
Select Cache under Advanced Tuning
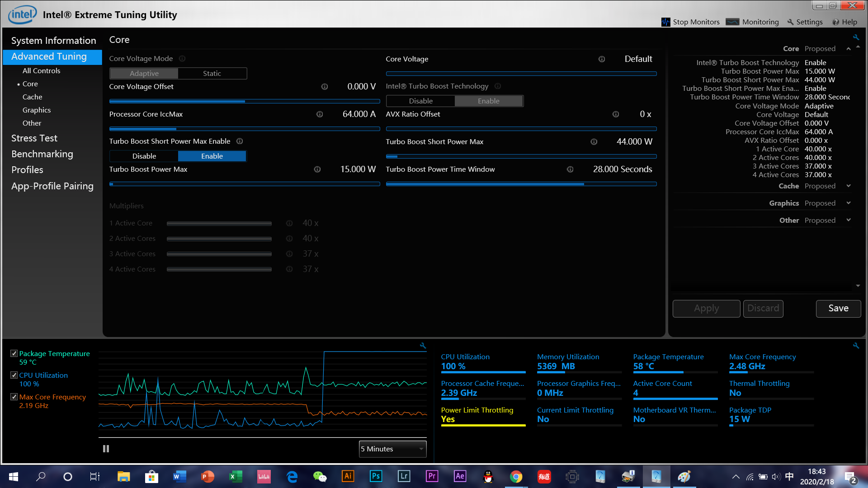tap(33, 97)
